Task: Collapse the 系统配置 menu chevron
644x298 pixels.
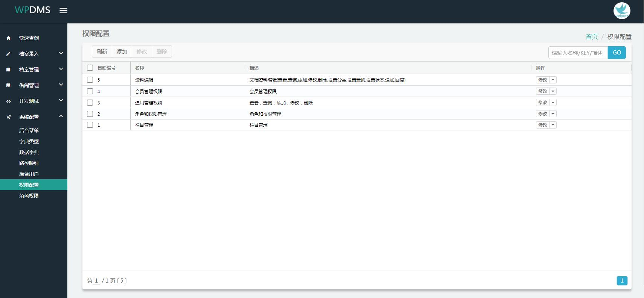Action: click(61, 116)
